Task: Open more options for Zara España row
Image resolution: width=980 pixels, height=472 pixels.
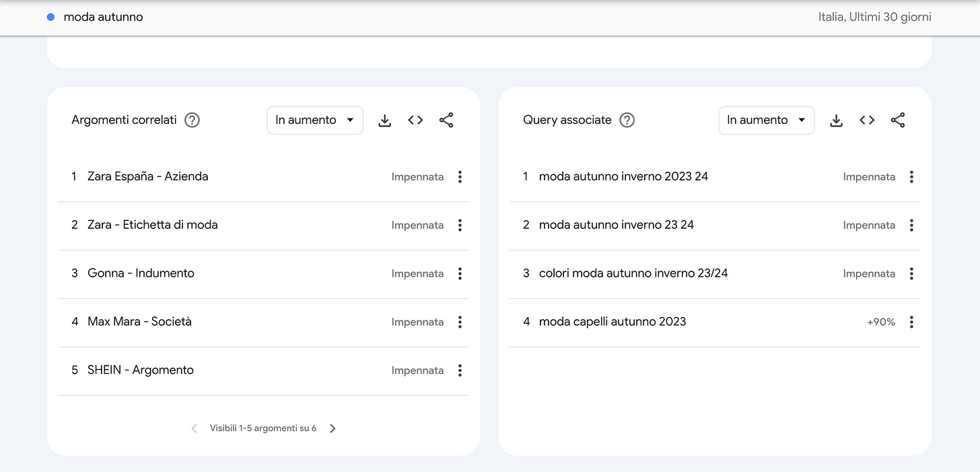Action: [460, 177]
